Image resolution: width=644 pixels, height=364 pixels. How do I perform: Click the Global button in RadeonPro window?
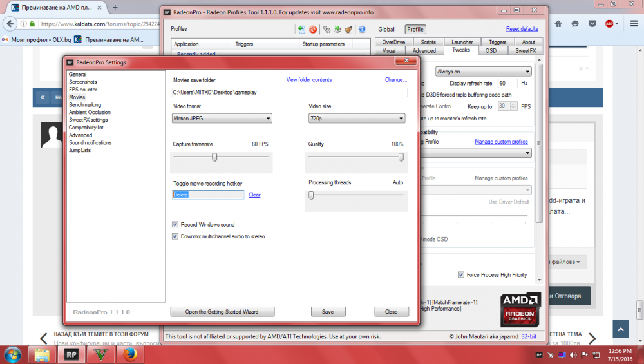386,29
